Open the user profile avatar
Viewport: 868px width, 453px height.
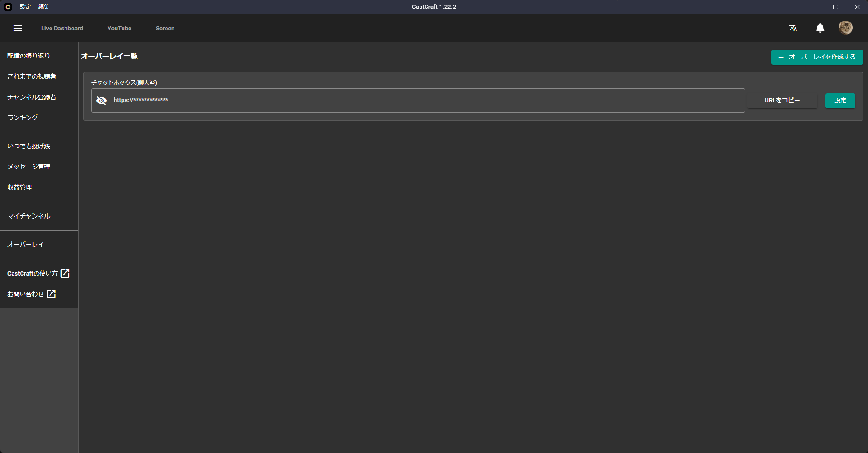[x=846, y=28]
